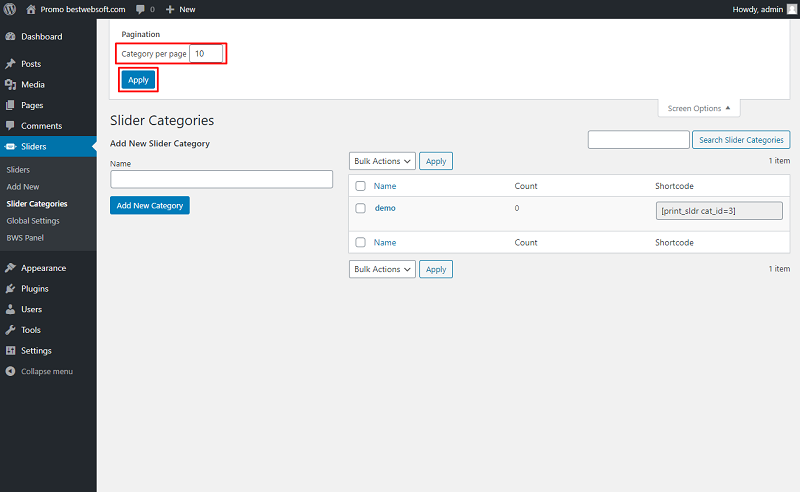Click the Comments speech bubble sidebar icon
This screenshot has width=800, height=492.
click(x=10, y=126)
